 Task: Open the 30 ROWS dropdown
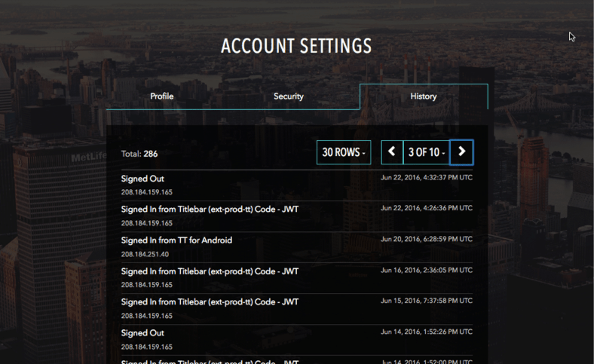[x=344, y=152]
